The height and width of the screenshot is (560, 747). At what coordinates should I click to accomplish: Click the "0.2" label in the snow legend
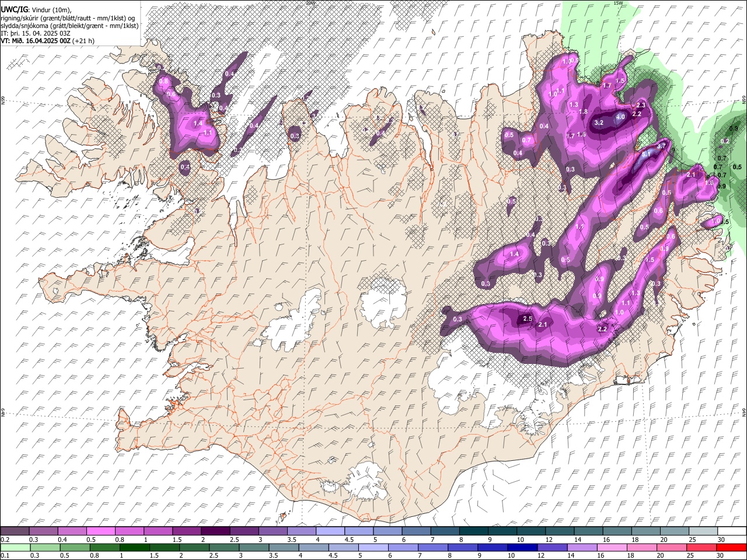click(5, 540)
